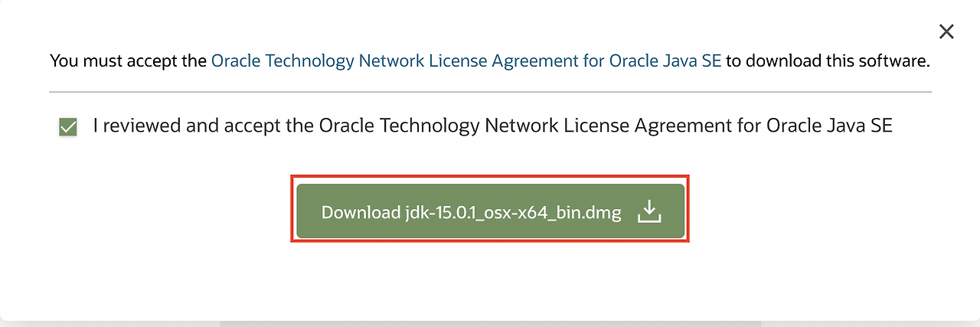This screenshot has width=980, height=327.
Task: Click the green Download button's file name text
Action: pos(513,212)
